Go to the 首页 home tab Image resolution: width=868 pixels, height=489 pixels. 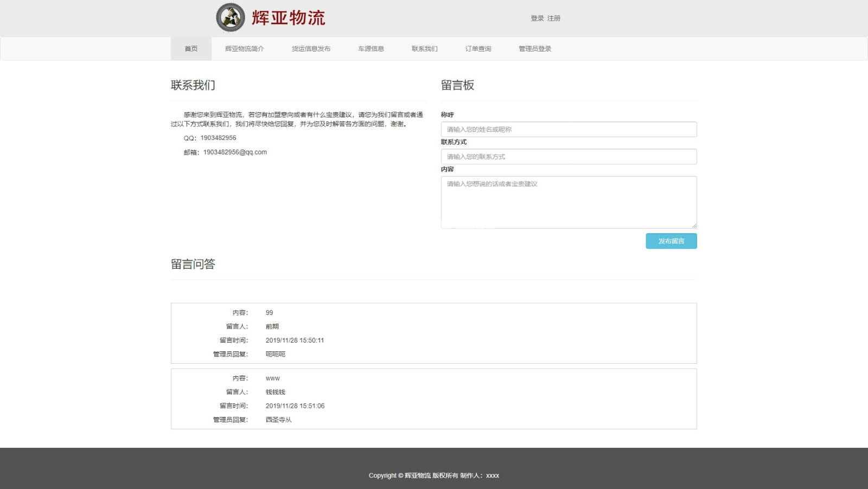pyautogui.click(x=191, y=49)
